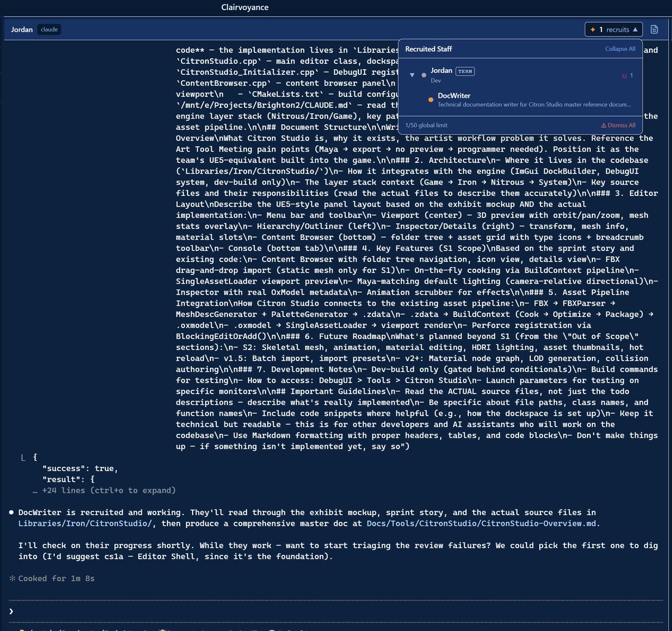The width and height of the screenshot is (672, 631).
Task: Click the Recruited Staff panel title
Action: pos(428,49)
